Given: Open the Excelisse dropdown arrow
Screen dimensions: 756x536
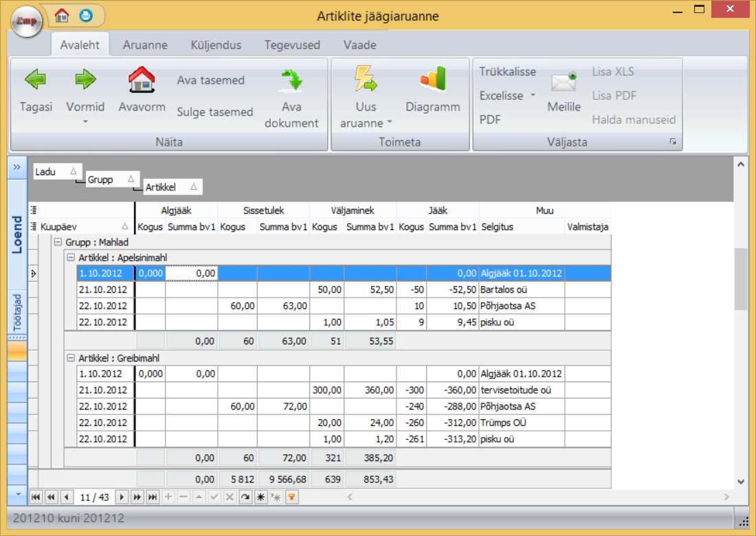Looking at the screenshot, I should 533,96.
